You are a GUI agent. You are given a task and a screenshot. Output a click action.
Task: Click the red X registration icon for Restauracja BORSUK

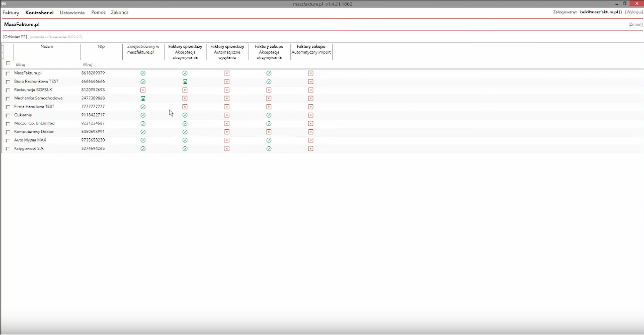(x=143, y=90)
